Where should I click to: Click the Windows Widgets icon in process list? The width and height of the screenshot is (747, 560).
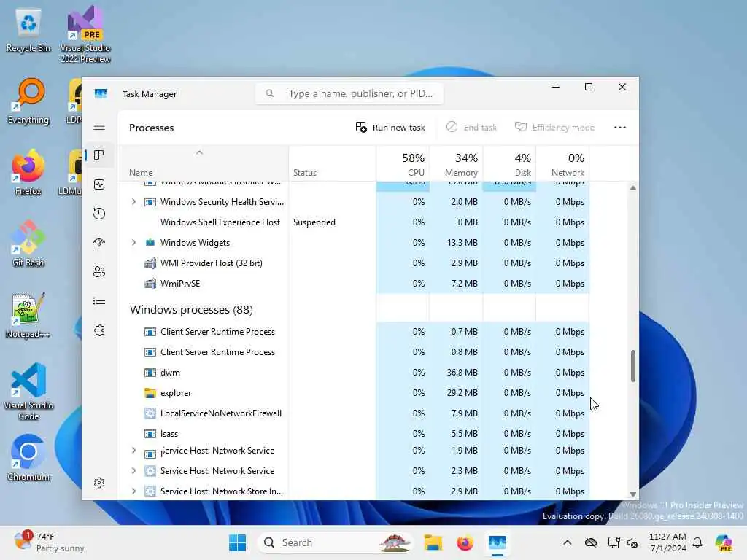[150, 242]
